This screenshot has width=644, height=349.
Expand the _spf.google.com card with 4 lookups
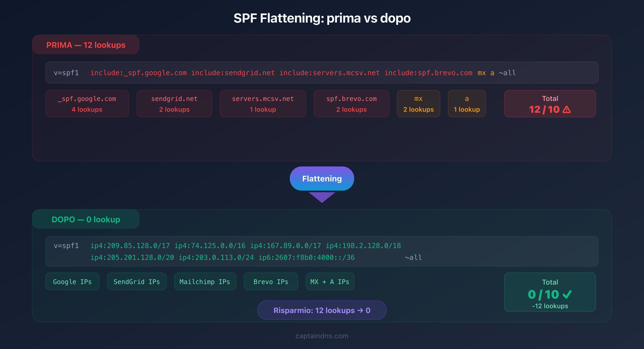pyautogui.click(x=87, y=104)
